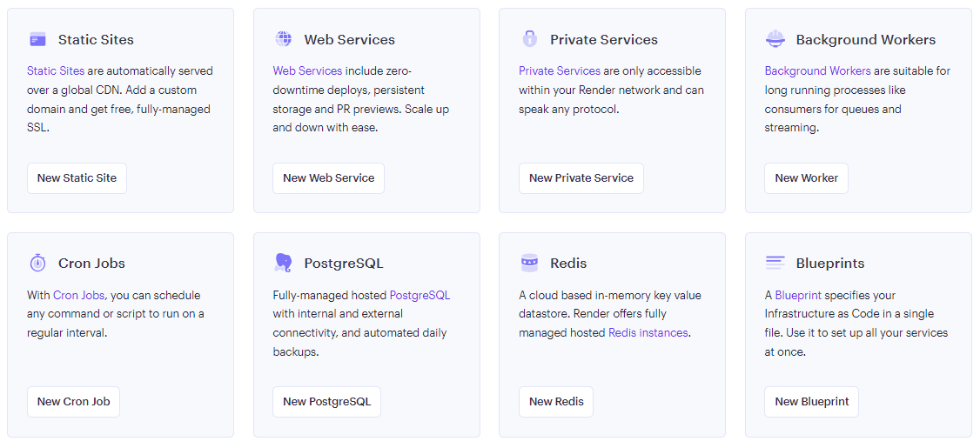Image resolution: width=980 pixels, height=448 pixels.
Task: Create a New Web Service
Action: [329, 178]
